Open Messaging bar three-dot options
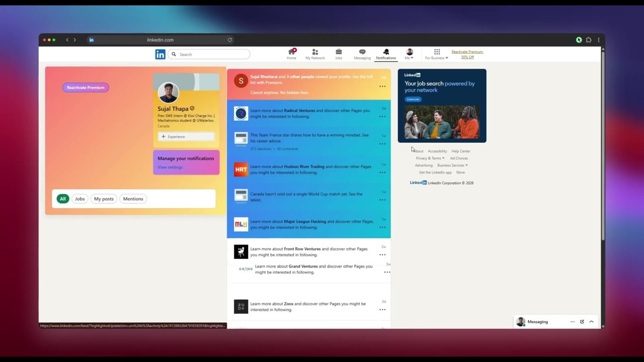Image resolution: width=644 pixels, height=362 pixels. coord(573,322)
